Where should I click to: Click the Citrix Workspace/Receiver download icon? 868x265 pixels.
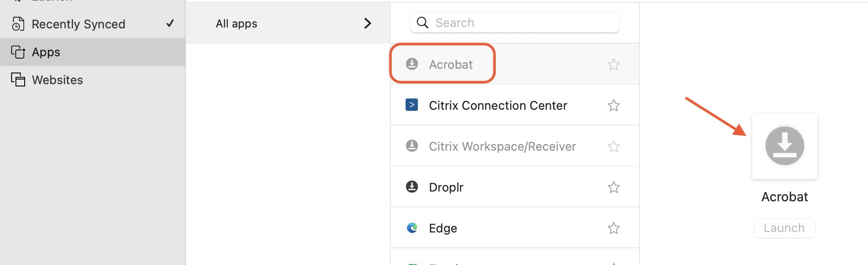point(412,146)
